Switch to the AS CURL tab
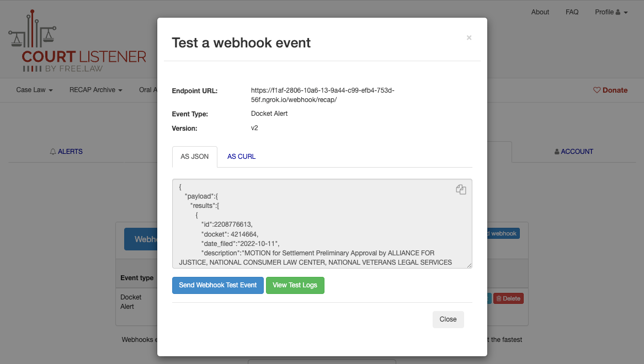Image resolution: width=644 pixels, height=364 pixels. [x=241, y=157]
